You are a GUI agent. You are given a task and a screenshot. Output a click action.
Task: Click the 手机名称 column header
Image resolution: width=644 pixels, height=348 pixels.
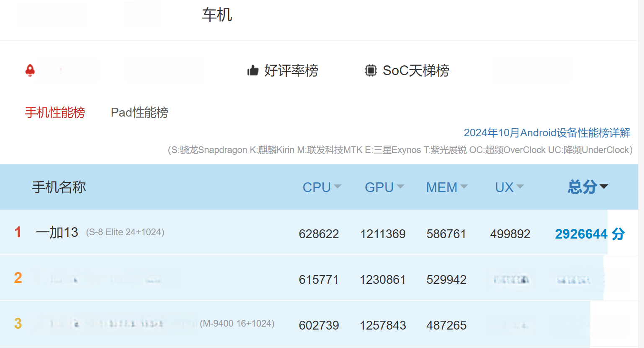click(59, 187)
